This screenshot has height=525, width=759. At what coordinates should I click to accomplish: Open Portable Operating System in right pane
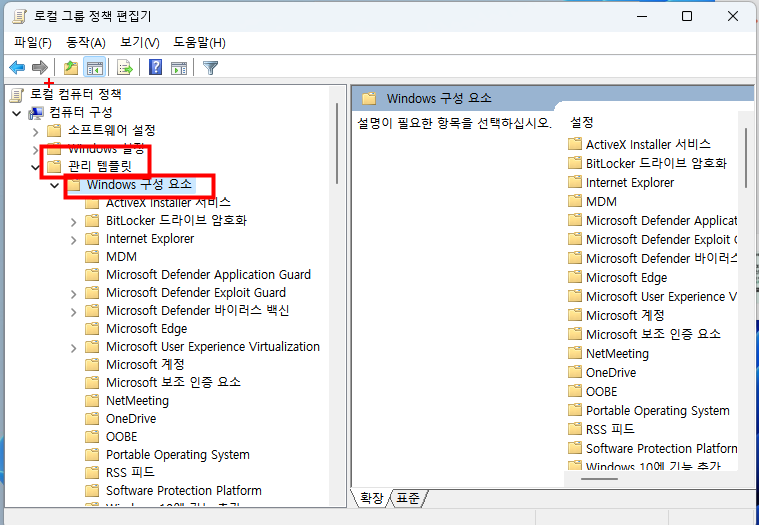pos(657,411)
